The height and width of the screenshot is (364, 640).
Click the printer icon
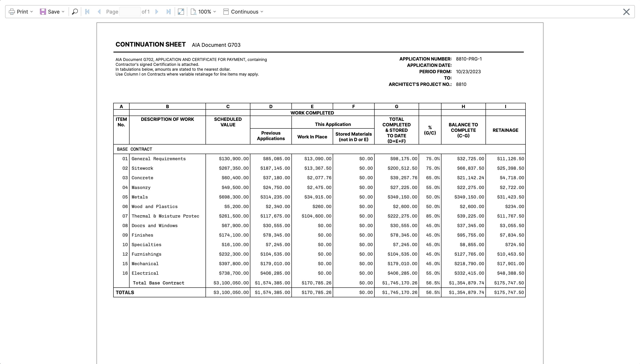pos(12,12)
